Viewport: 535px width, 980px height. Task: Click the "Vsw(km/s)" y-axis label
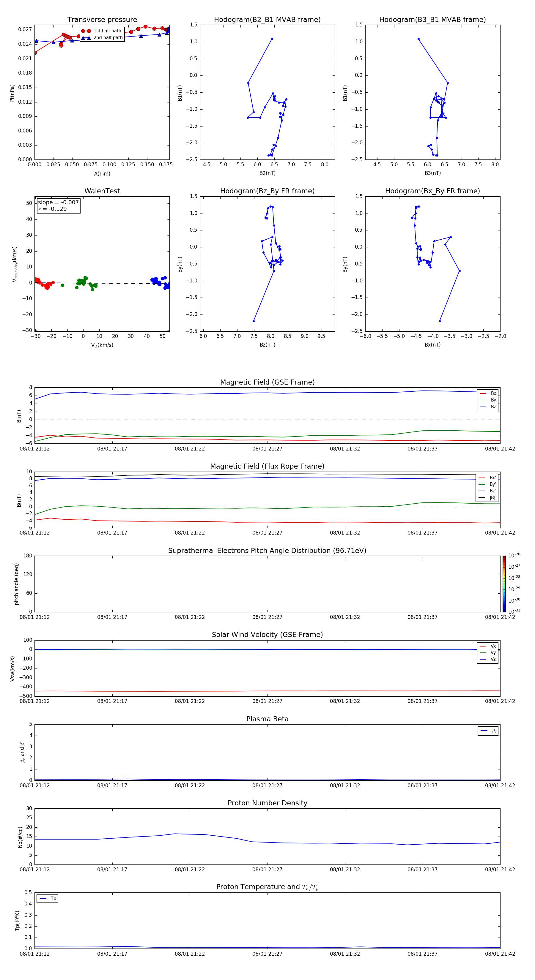click(12, 668)
